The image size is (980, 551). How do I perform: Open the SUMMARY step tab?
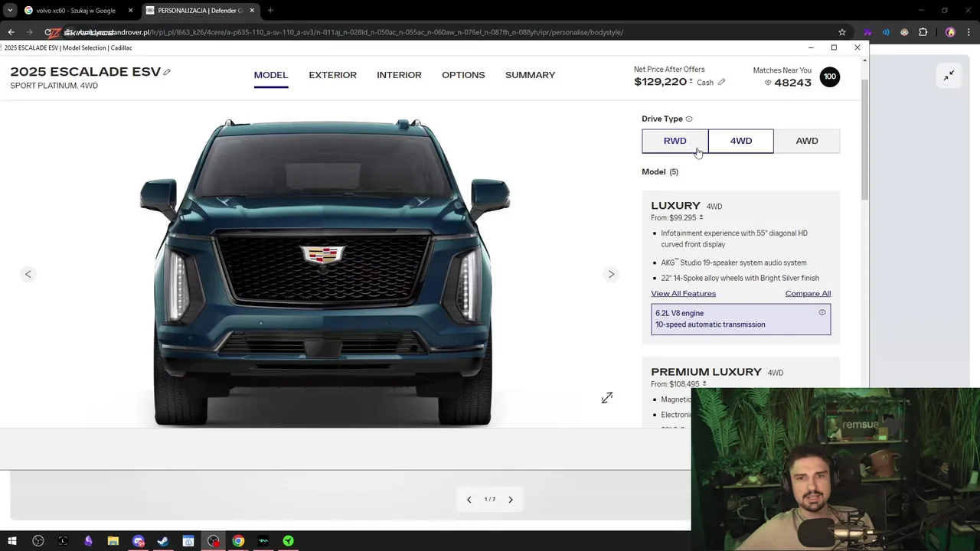point(530,75)
